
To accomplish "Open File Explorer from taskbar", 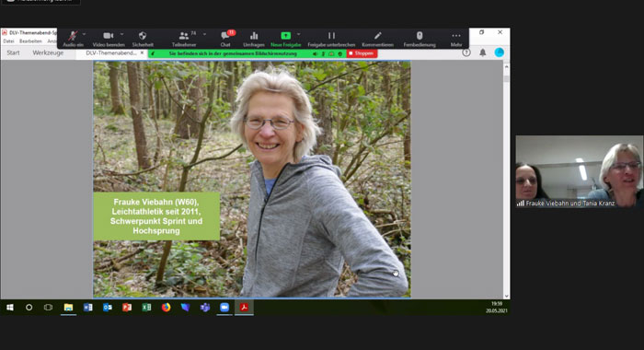I will click(x=68, y=308).
